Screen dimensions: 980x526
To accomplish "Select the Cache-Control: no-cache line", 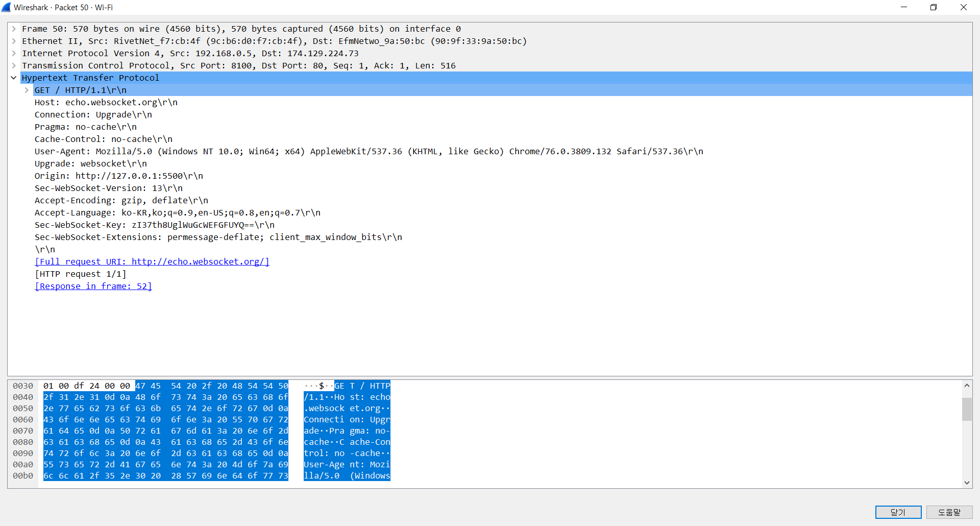I will coord(104,139).
